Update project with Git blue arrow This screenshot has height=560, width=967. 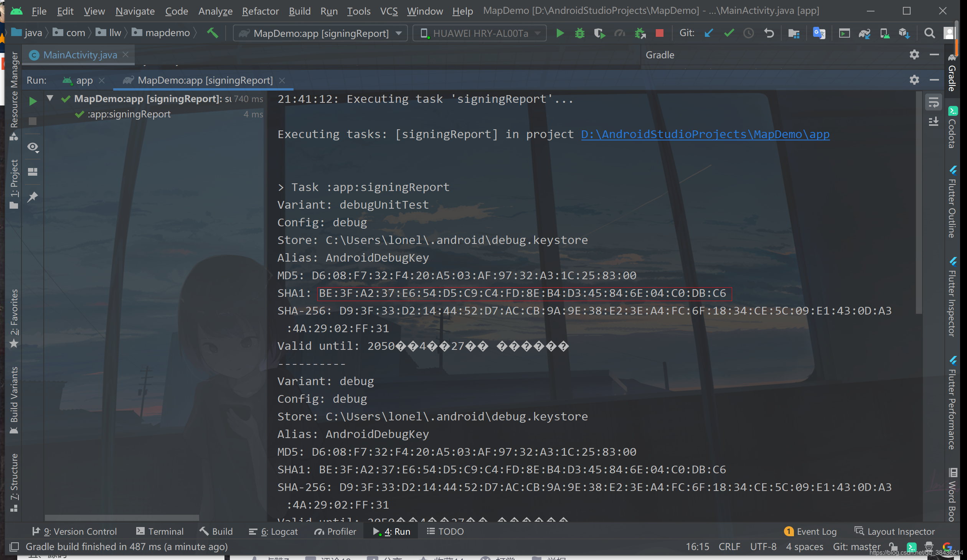coord(709,33)
